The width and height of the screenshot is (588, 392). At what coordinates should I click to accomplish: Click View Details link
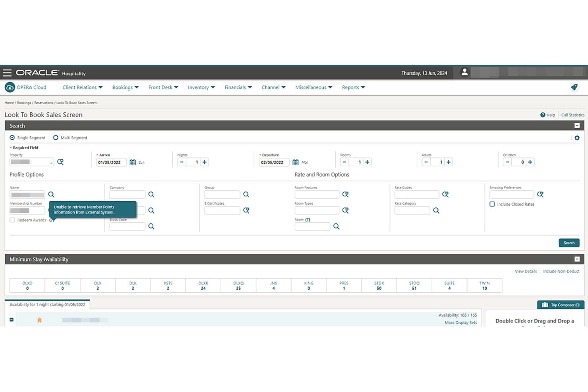coord(526,271)
